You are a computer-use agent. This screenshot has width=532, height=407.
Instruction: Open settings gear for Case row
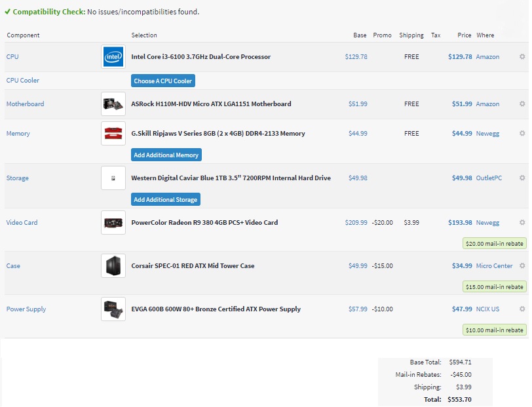522,266
